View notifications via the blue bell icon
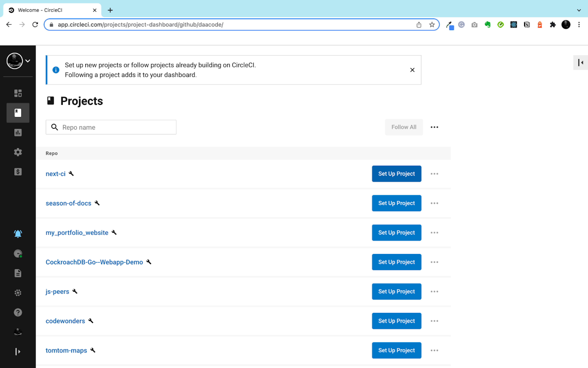The width and height of the screenshot is (588, 368). click(x=18, y=234)
